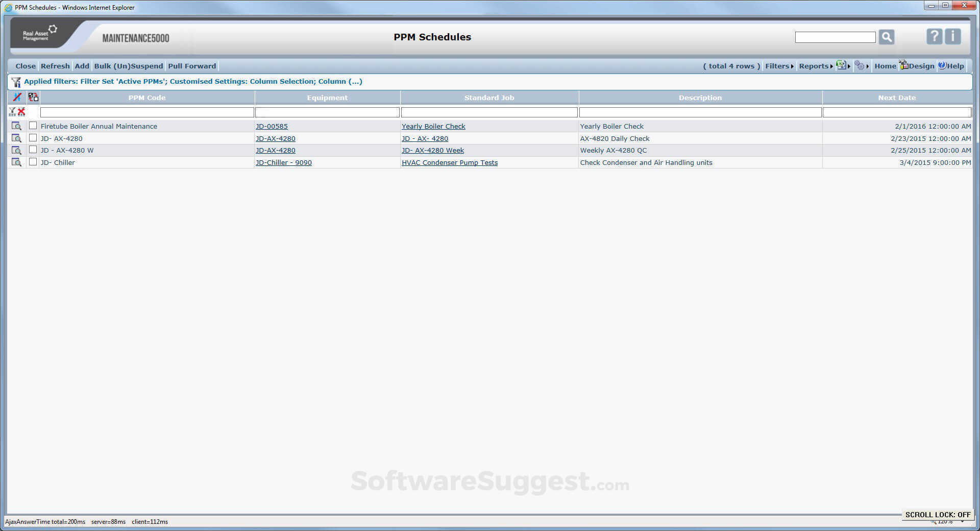Click the gears settings icon in toolbar
This screenshot has width=980, height=531.
click(x=859, y=66)
